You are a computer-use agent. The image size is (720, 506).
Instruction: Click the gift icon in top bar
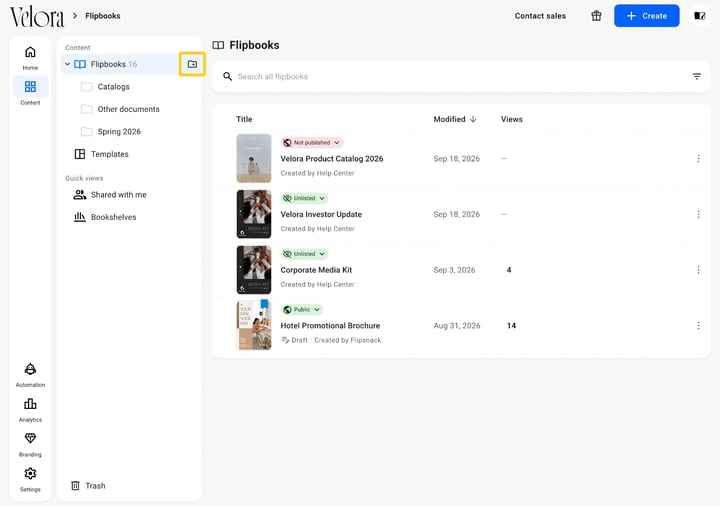596,16
